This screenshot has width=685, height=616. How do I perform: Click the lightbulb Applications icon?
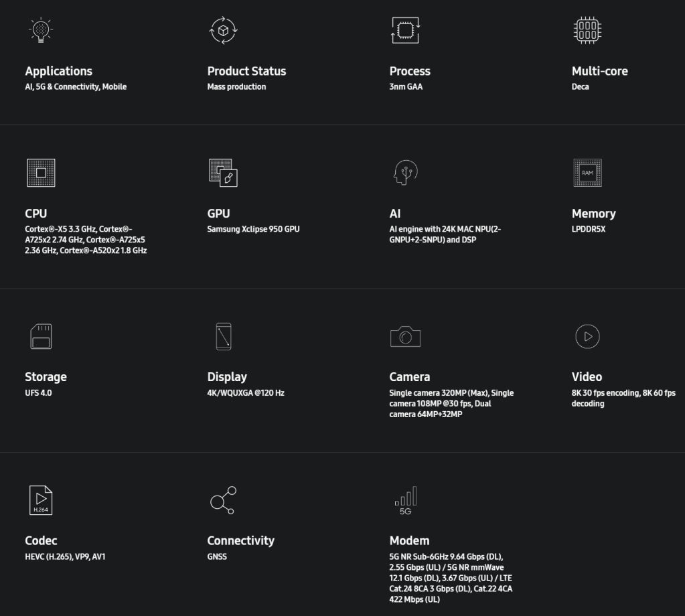41,30
